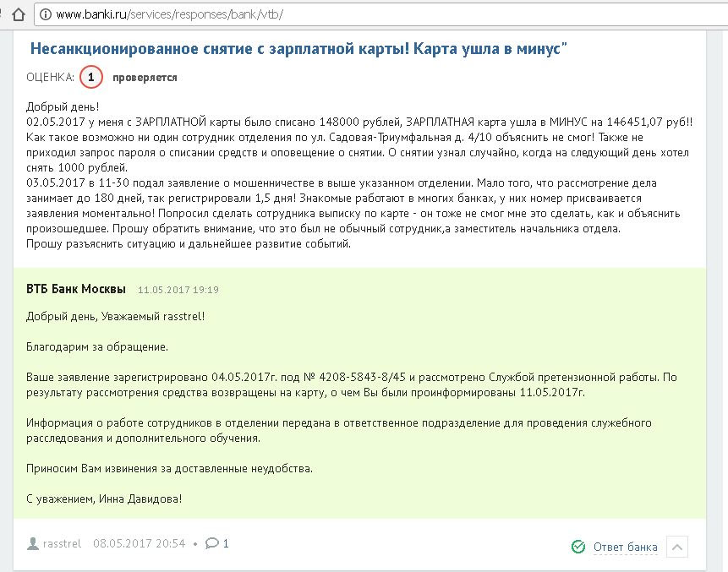The image size is (728, 572).
Task: Click the banki.ru URL address field
Action: point(380,15)
